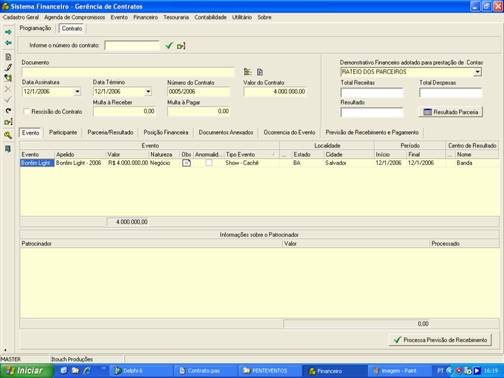The height and width of the screenshot is (378, 504).
Task: Open the Financeiro menu
Action: [146, 17]
